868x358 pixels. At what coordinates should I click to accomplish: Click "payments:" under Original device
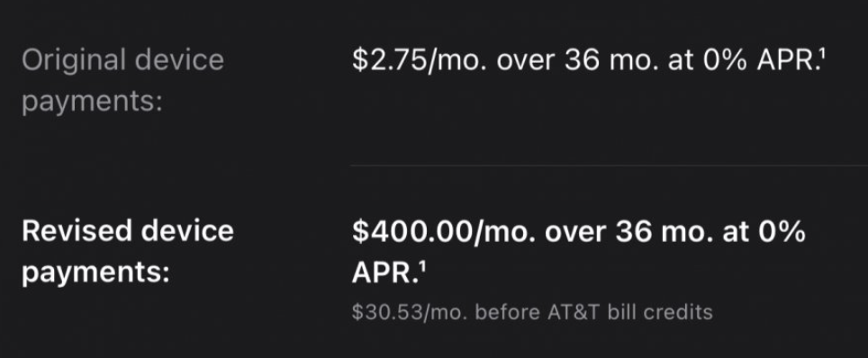pyautogui.click(x=92, y=103)
